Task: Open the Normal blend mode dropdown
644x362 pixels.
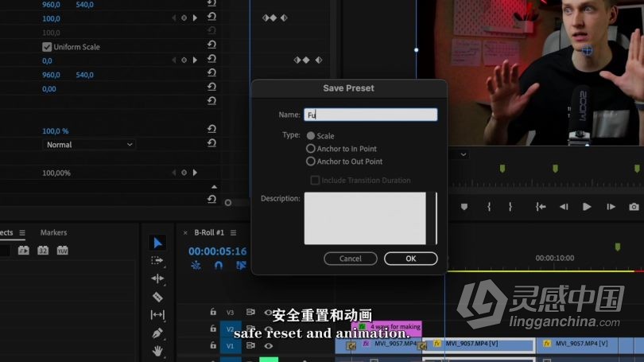Action: [x=89, y=145]
